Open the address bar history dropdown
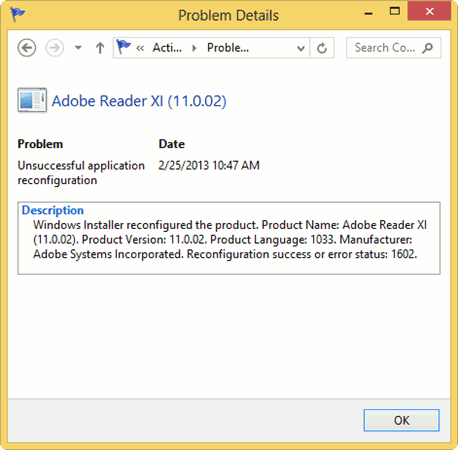458x450 pixels. pyautogui.click(x=301, y=49)
